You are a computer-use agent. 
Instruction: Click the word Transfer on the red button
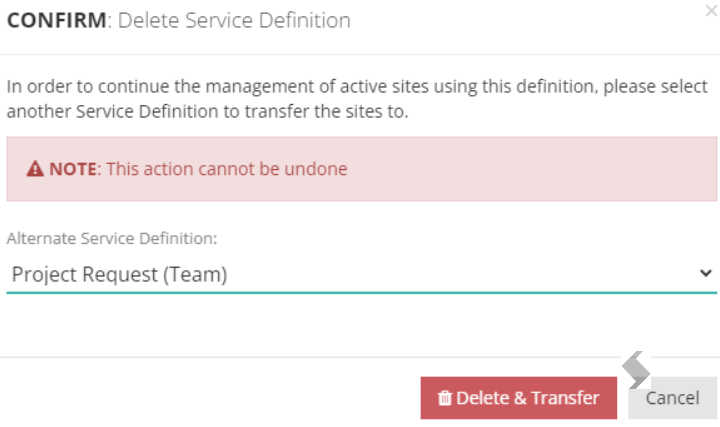[x=566, y=398]
